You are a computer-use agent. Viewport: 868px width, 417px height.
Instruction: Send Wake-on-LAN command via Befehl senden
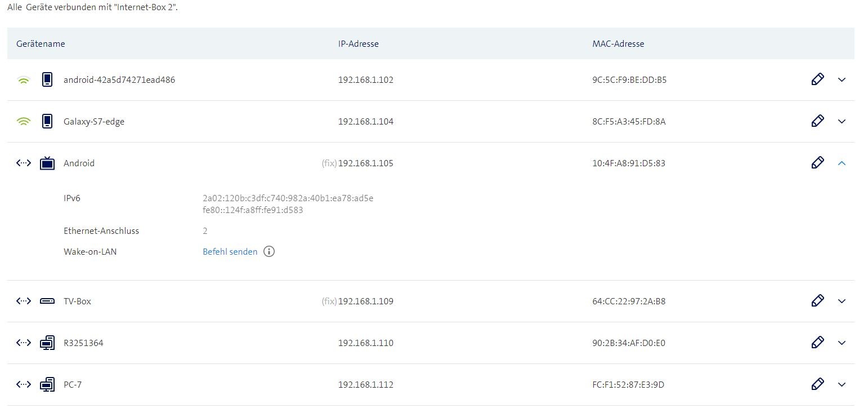tap(230, 252)
